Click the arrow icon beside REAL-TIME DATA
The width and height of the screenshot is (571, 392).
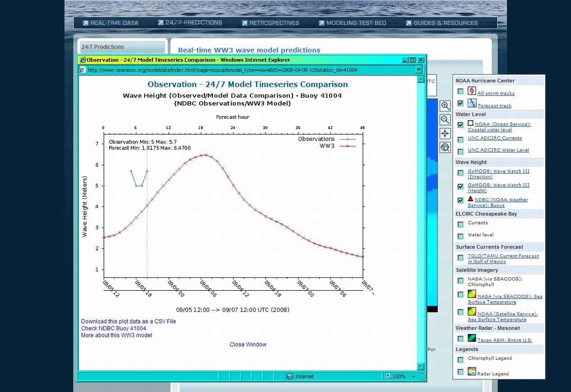(x=86, y=23)
